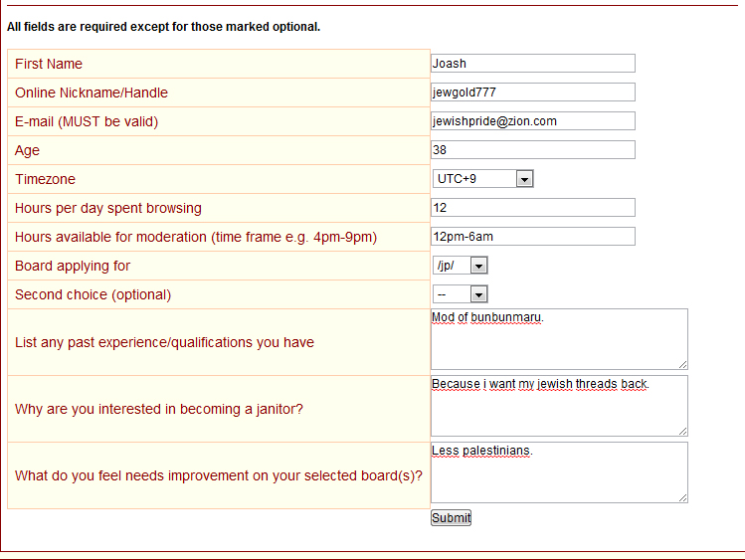Click the E-mail address field

coord(532,121)
